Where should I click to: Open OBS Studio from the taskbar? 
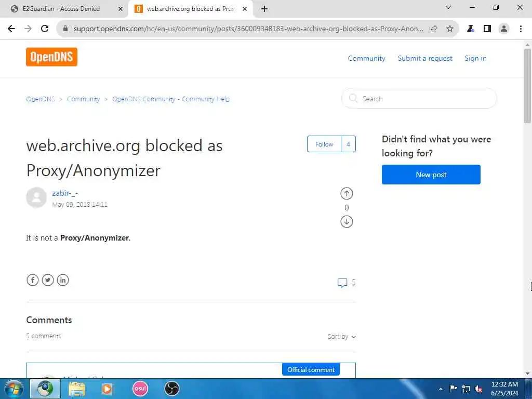pyautogui.click(x=171, y=389)
